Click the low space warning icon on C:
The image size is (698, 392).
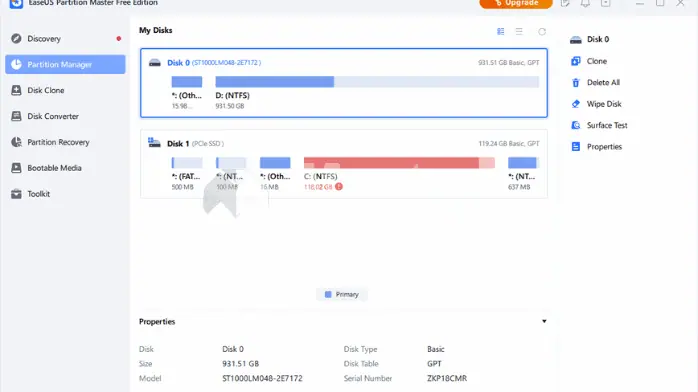[x=339, y=187]
